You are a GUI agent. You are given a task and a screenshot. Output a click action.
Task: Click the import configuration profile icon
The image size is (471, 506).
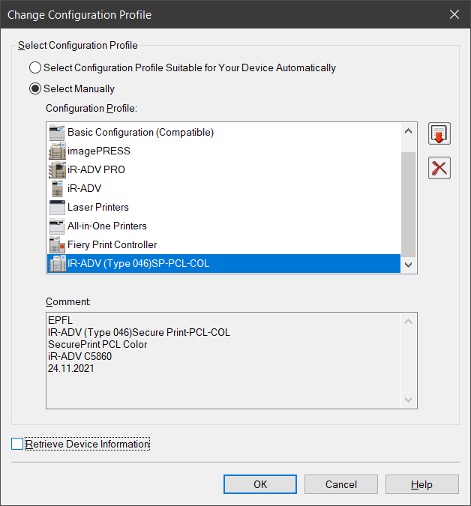click(439, 134)
